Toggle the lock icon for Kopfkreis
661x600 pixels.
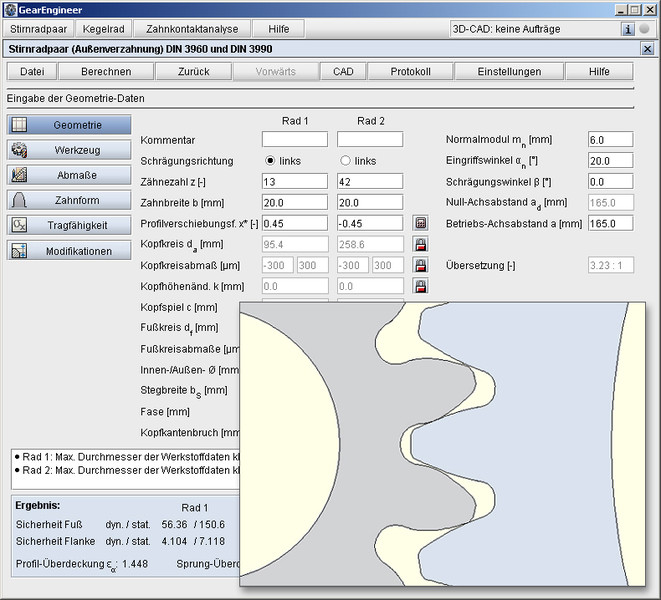[421, 244]
